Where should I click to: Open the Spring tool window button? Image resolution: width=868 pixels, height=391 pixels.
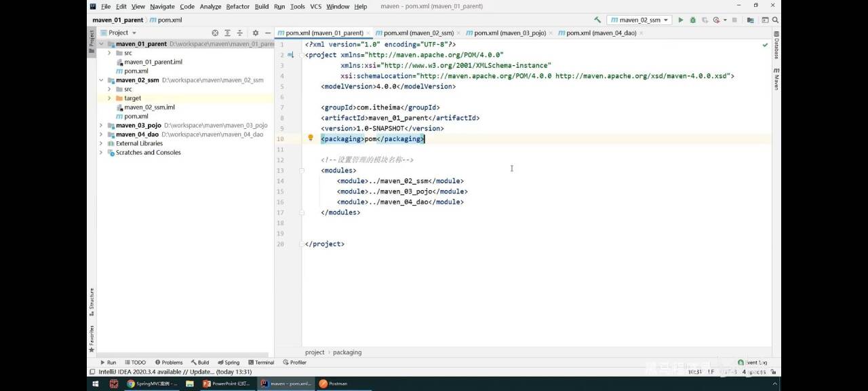click(229, 362)
